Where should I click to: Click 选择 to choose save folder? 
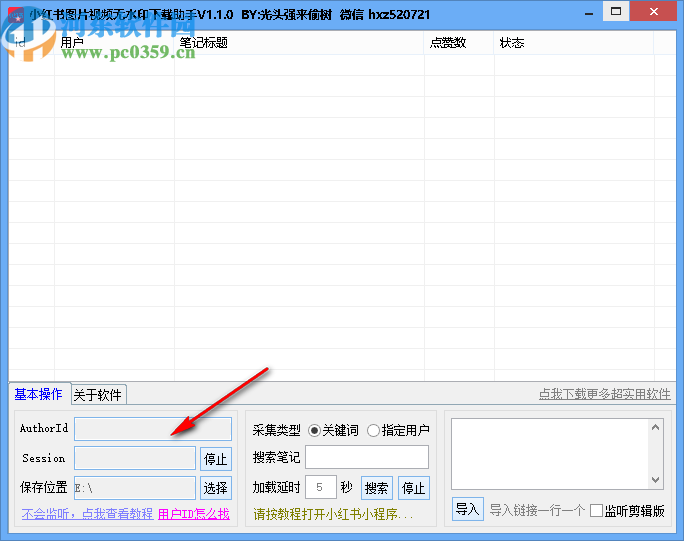pos(216,488)
